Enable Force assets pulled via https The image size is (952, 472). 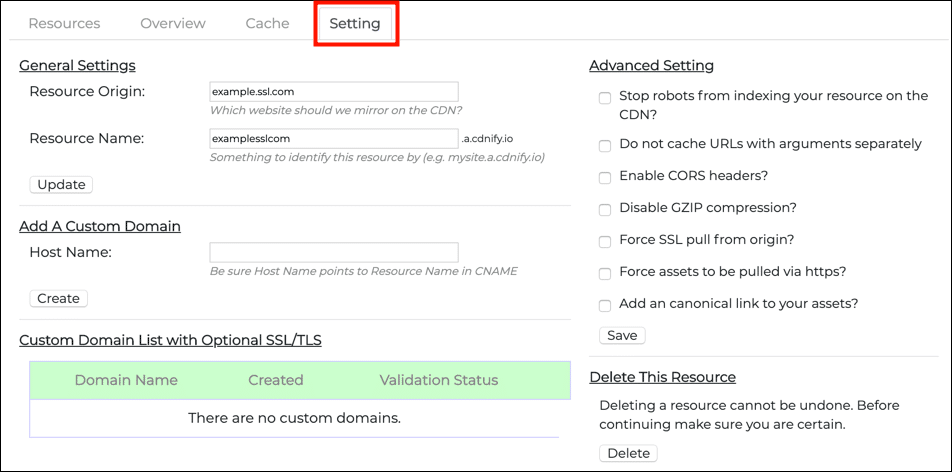tap(605, 274)
